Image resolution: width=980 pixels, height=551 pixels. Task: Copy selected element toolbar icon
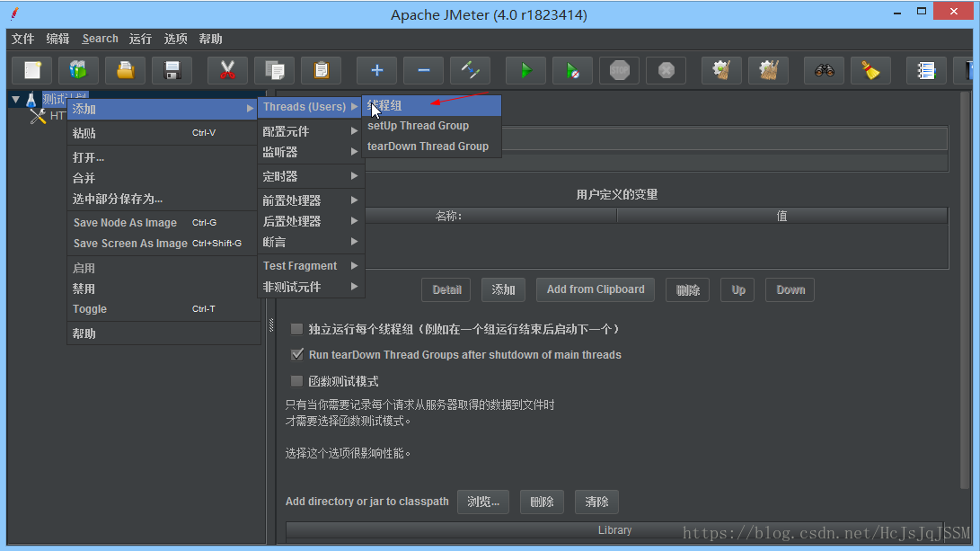pyautogui.click(x=274, y=70)
